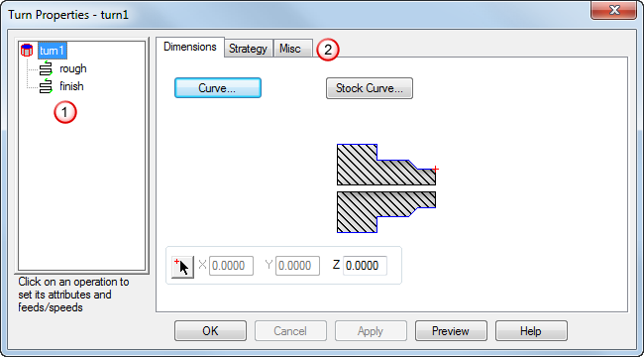Confirm with the OK button
Viewport: 644px width, 357px height.
point(210,331)
